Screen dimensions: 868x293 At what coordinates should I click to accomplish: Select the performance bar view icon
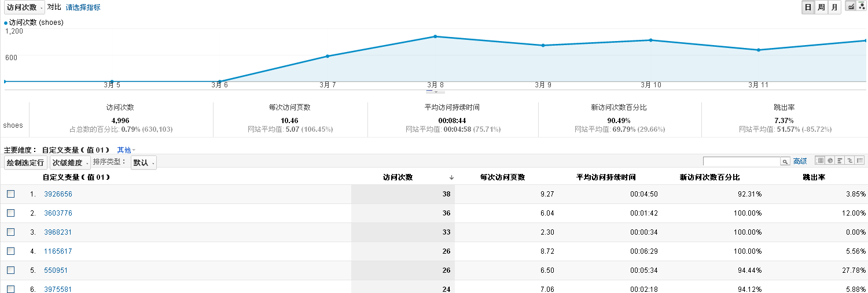pyautogui.click(x=840, y=161)
